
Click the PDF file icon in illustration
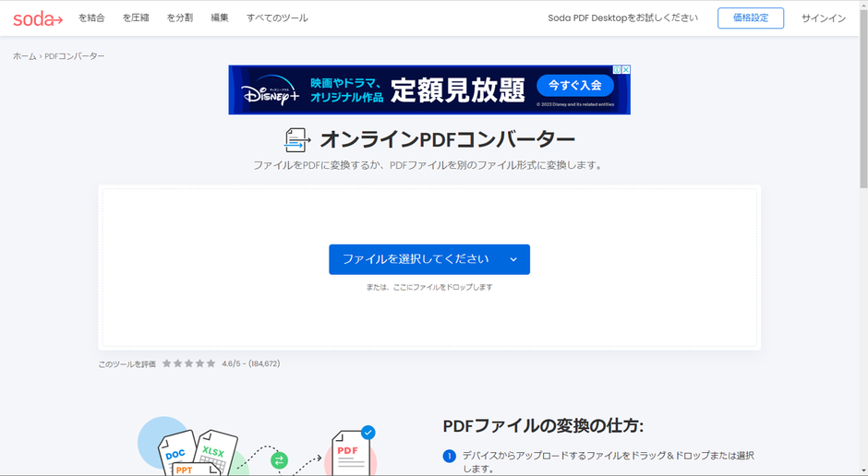350,453
